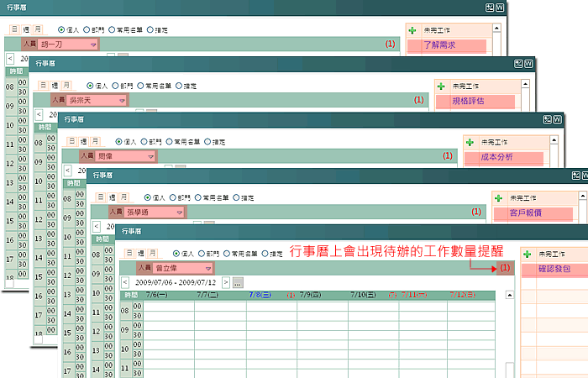Click the W icon in topmost window header
The height and width of the screenshot is (378, 588).
coord(501,7)
